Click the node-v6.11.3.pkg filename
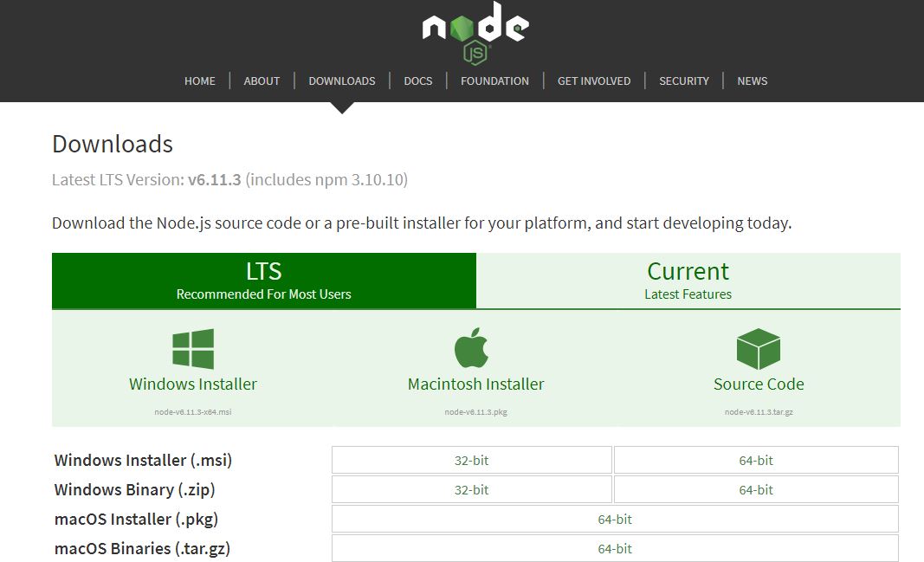Viewport: 924px width, 562px height. tap(475, 412)
